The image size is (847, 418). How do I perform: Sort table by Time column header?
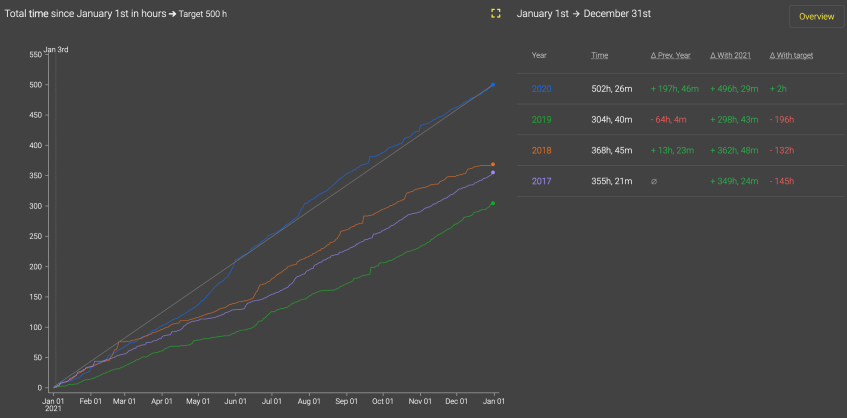pos(599,55)
